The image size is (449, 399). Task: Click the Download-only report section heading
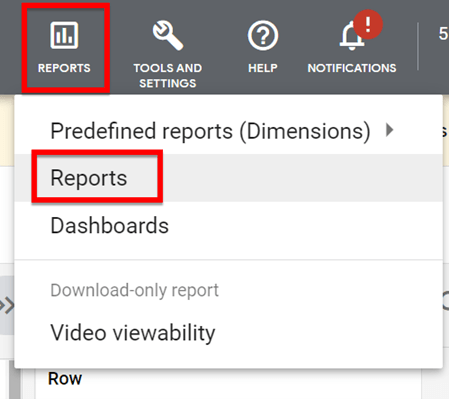(134, 290)
